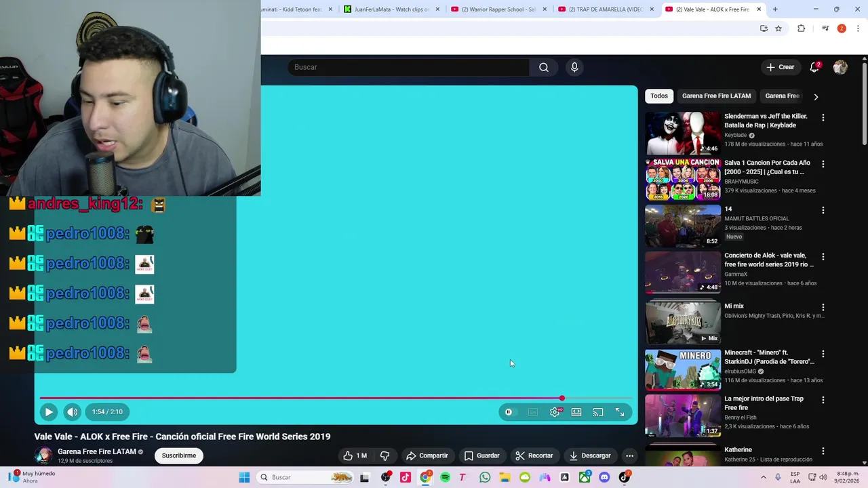Dislike the video with the thumbs down
The width and height of the screenshot is (868, 488).
pyautogui.click(x=384, y=455)
